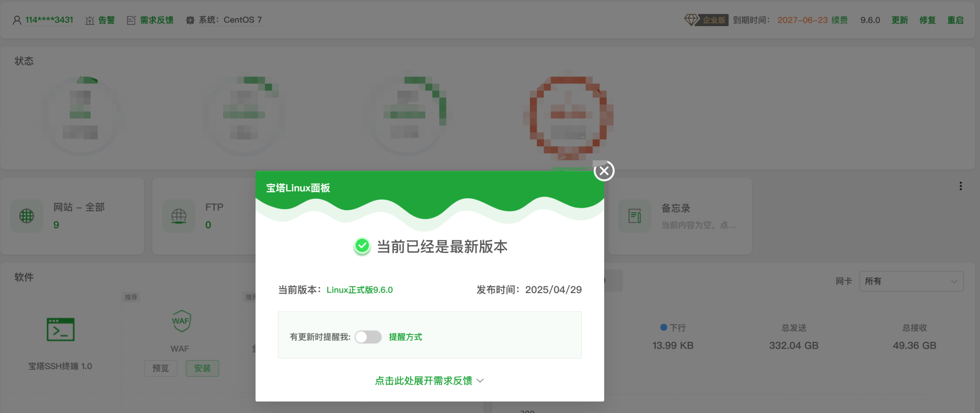Image resolution: width=980 pixels, height=413 pixels.
Task: Click the FTP globe icon
Action: tap(179, 216)
